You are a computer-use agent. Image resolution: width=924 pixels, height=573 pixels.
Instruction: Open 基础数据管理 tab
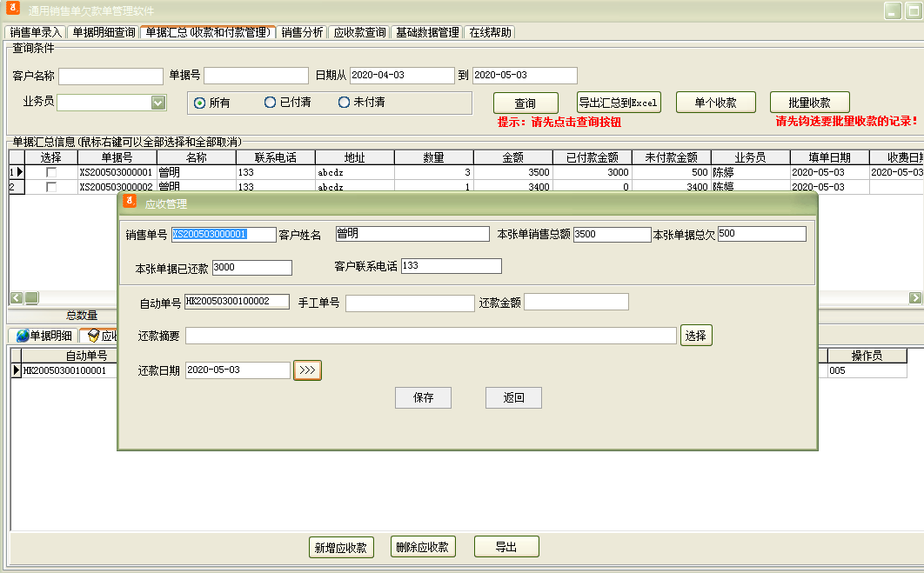coord(427,32)
